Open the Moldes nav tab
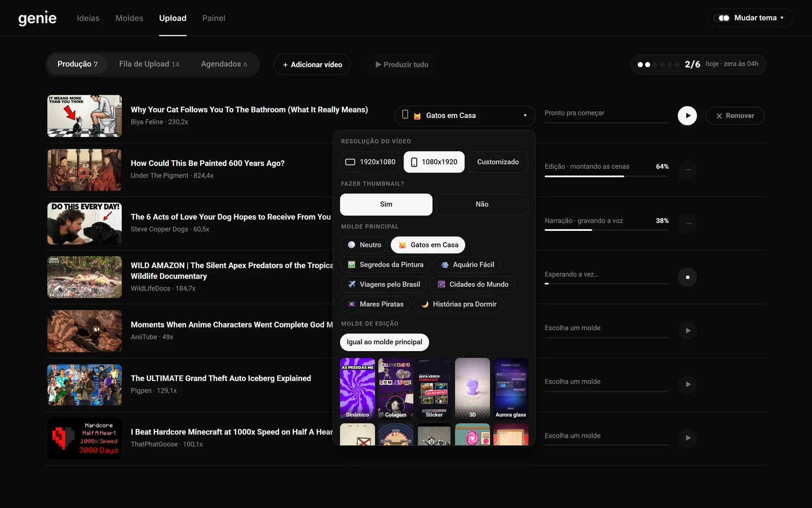The image size is (812, 508). (x=129, y=18)
